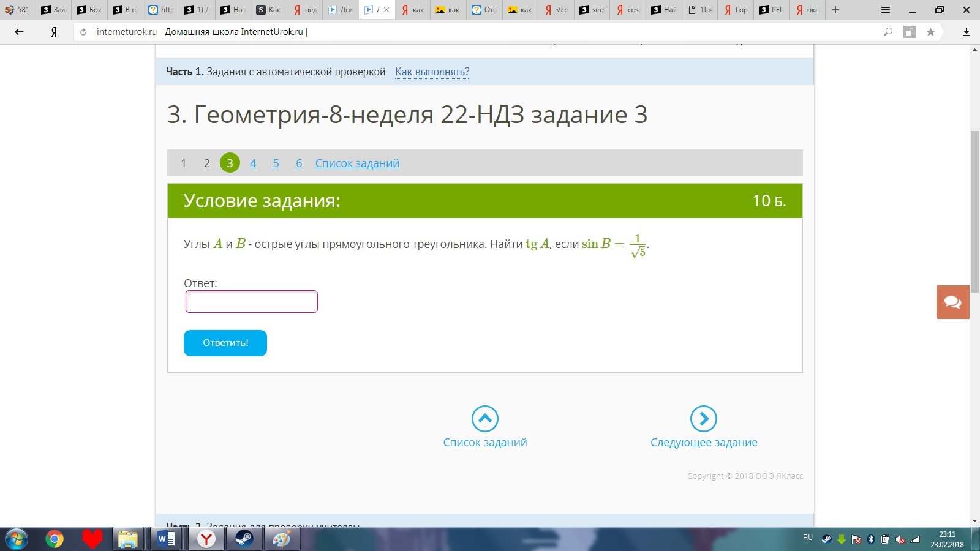This screenshot has height=551, width=980.
Task: Switch to the 'Зад' browser tab
Action: [53, 10]
